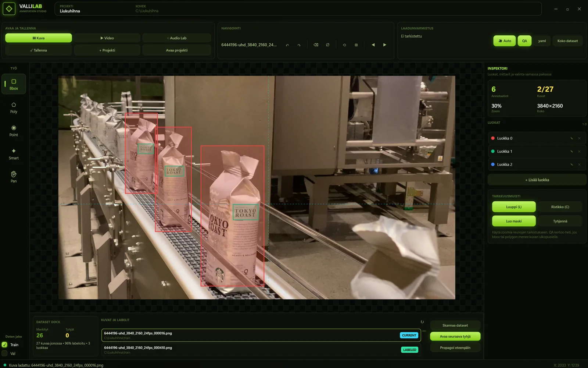Select the Luokka 1 class row
This screenshot has width=588, height=368.
[x=537, y=151]
